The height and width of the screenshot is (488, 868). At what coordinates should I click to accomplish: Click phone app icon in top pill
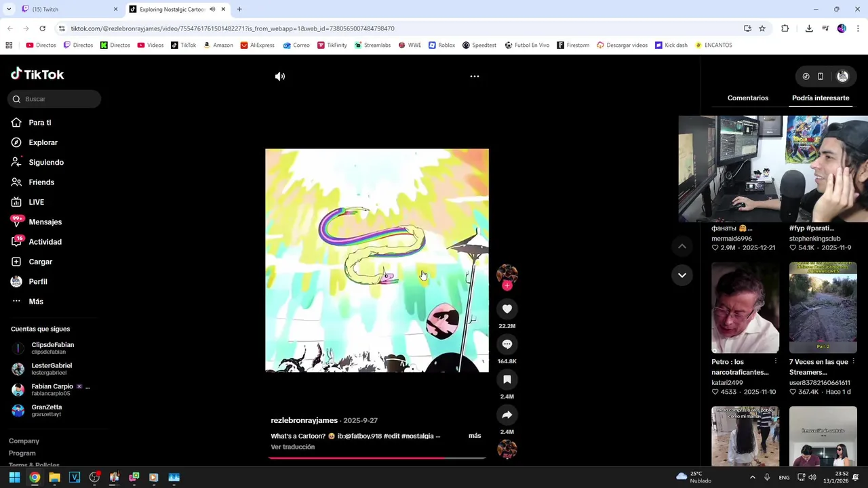821,77
